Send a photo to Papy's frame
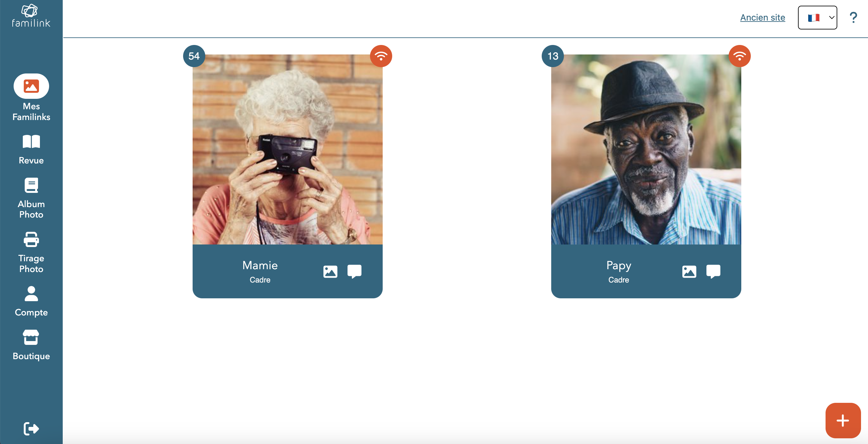This screenshot has width=868, height=444. (x=689, y=271)
